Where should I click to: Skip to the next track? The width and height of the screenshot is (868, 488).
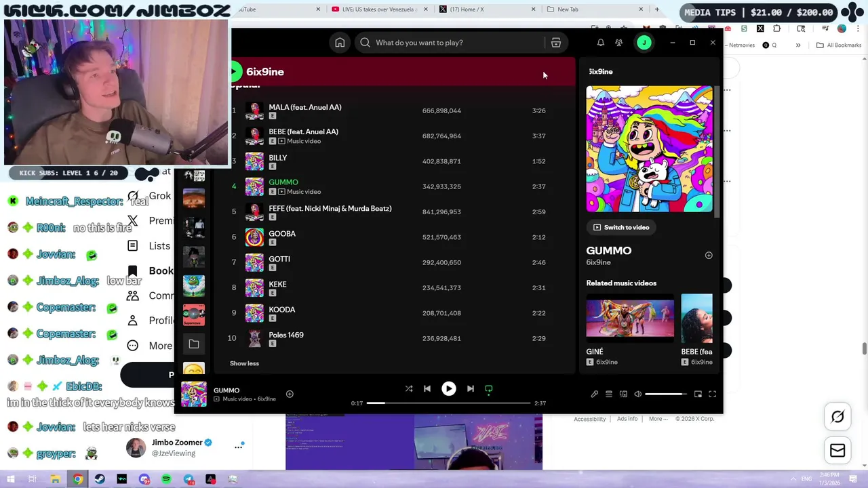point(470,388)
